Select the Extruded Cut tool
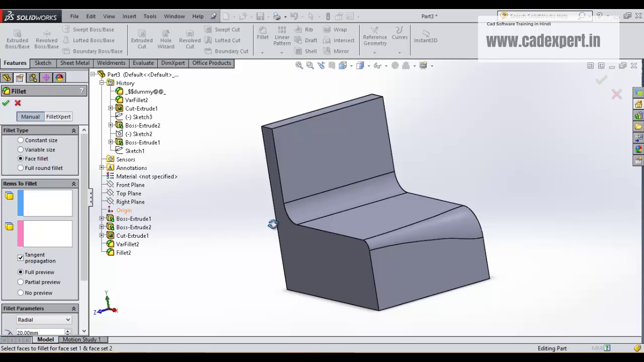This screenshot has width=644, height=362. pos(142,39)
